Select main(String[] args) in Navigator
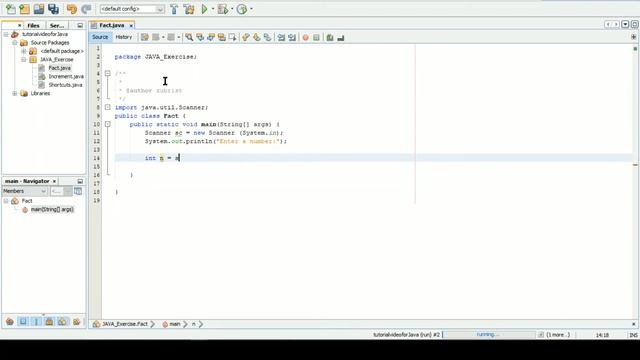 pyautogui.click(x=52, y=209)
